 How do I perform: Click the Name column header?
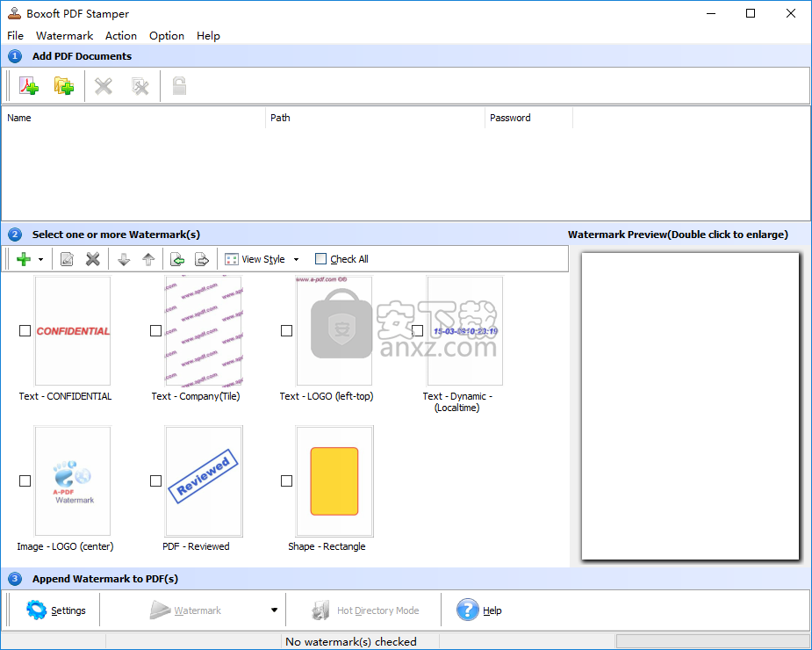point(133,118)
